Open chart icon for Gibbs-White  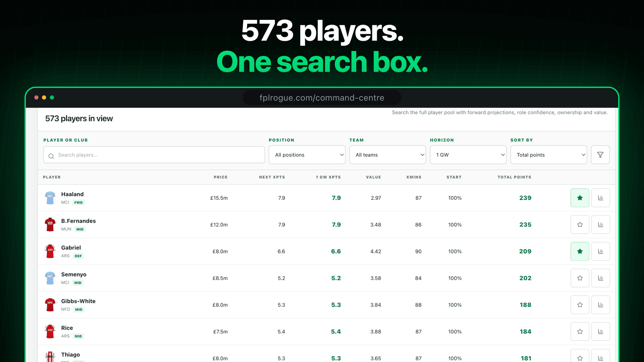601,305
